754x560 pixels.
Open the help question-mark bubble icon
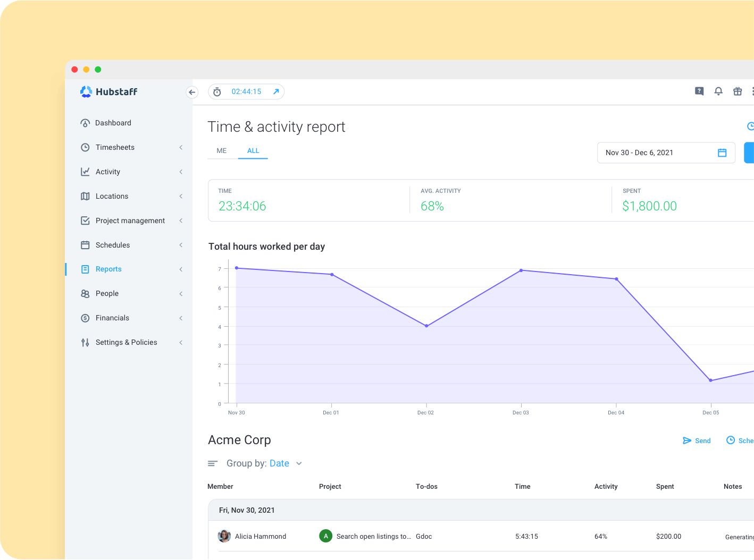coord(699,91)
